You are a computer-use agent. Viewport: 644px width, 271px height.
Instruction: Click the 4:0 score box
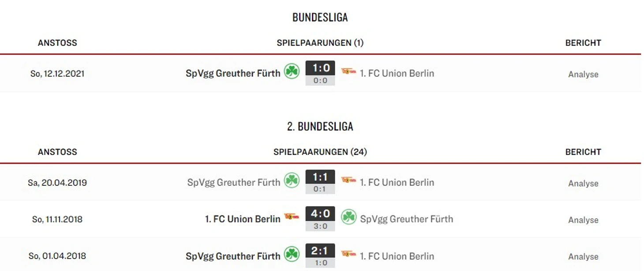(x=320, y=214)
